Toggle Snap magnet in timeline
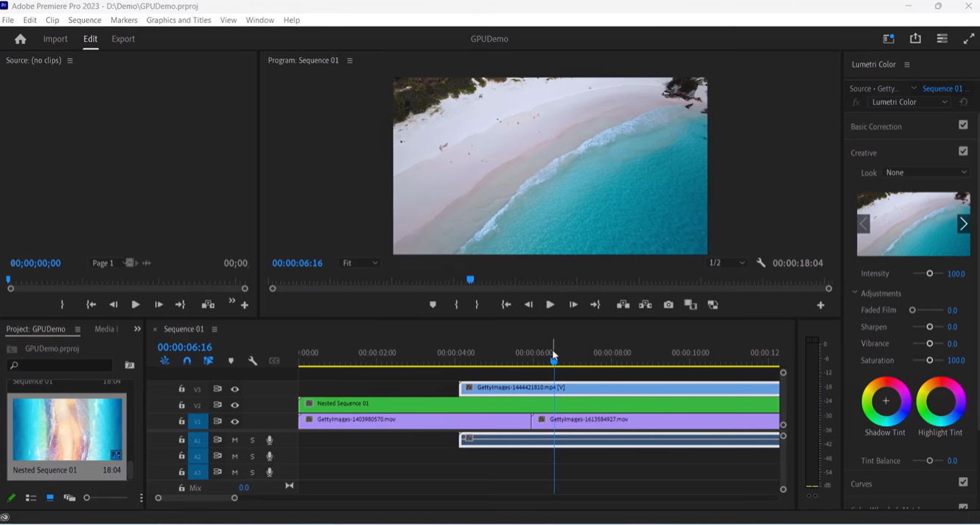 (187, 361)
